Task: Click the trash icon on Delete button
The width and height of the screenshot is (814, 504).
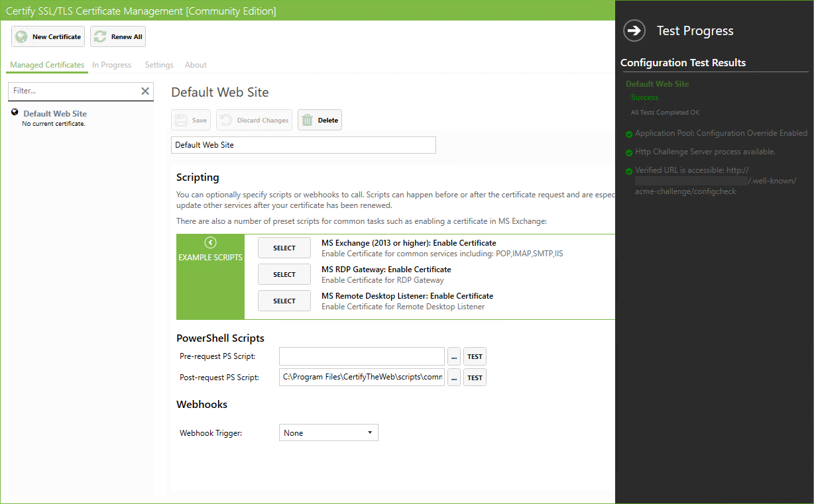Action: point(308,120)
